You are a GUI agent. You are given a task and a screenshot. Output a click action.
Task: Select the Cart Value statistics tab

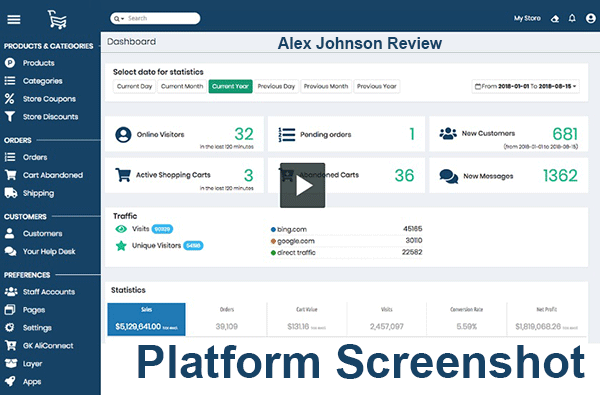click(307, 319)
